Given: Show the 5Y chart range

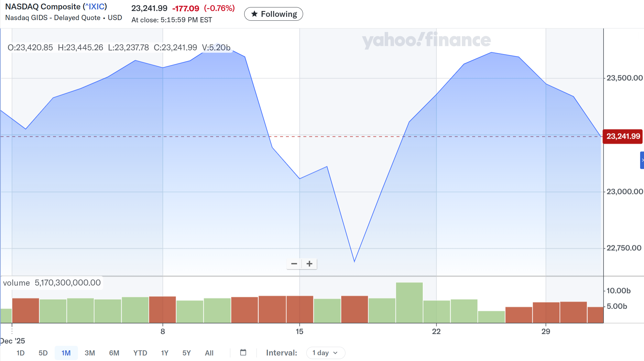Looking at the screenshot, I should pyautogui.click(x=187, y=353).
